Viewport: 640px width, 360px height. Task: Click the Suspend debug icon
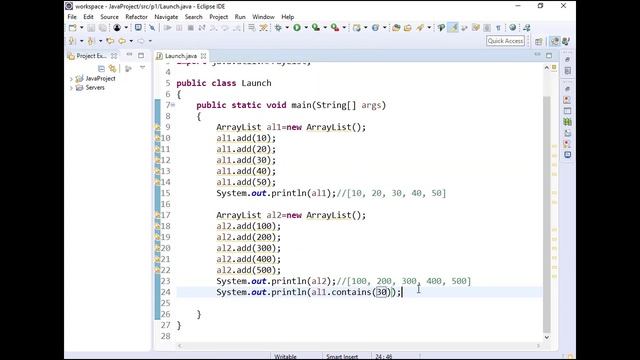179,28
